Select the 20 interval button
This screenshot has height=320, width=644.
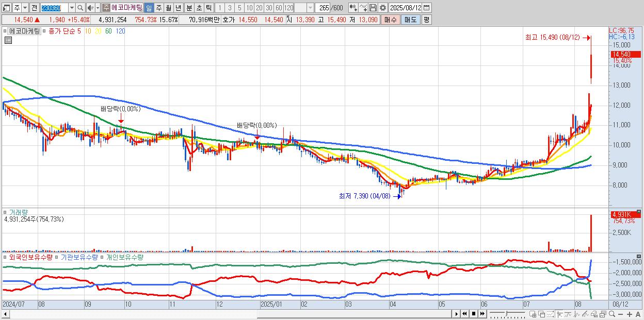click(259, 8)
